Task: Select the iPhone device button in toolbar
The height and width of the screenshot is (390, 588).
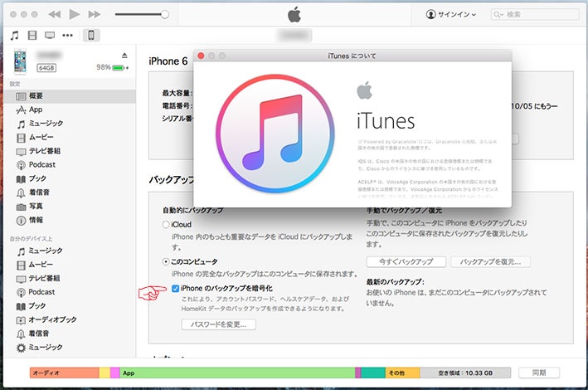Action: click(x=91, y=36)
